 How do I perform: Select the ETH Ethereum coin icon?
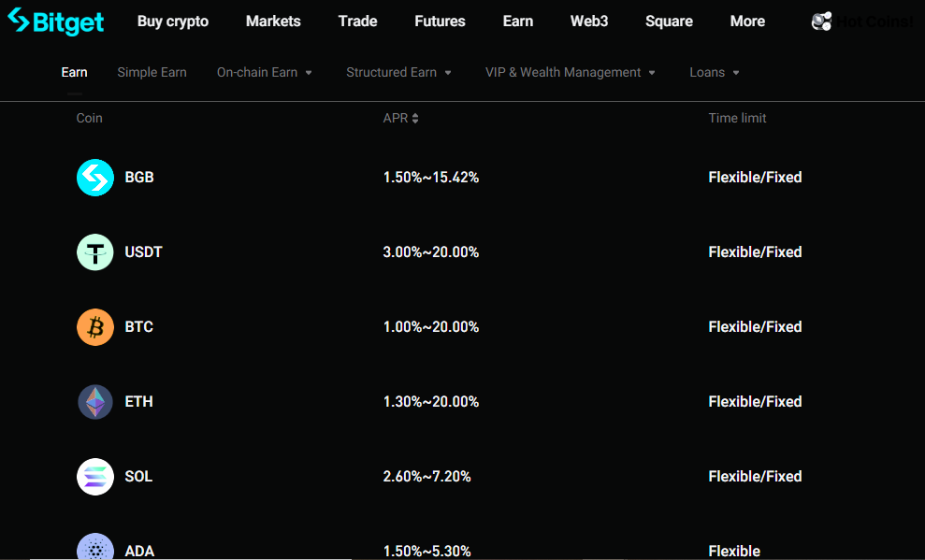click(94, 401)
